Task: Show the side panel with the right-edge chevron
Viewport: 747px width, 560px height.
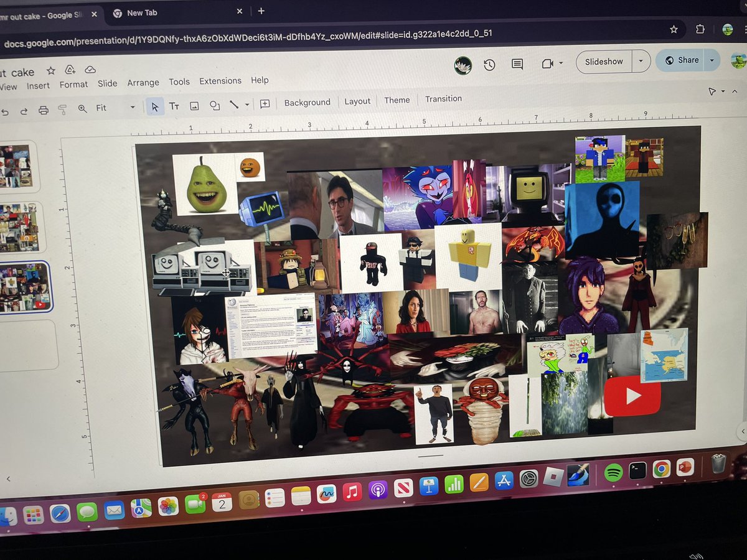Action: click(741, 431)
